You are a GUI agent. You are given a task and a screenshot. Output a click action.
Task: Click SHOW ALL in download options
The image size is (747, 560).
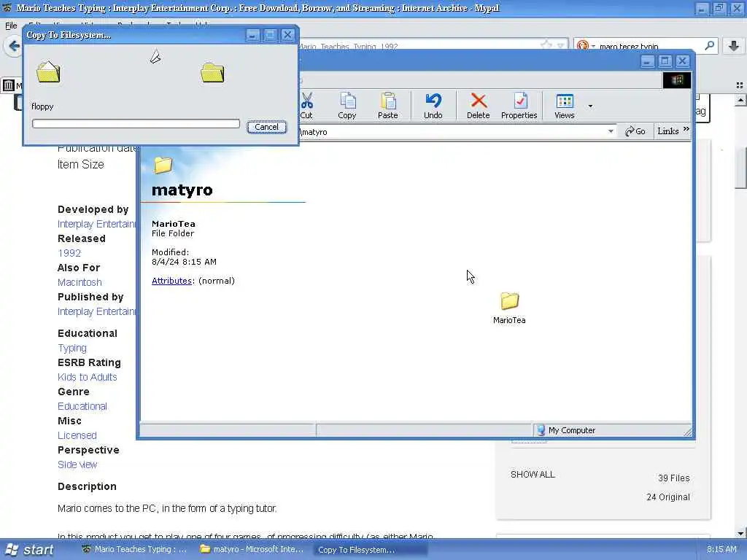click(x=533, y=474)
